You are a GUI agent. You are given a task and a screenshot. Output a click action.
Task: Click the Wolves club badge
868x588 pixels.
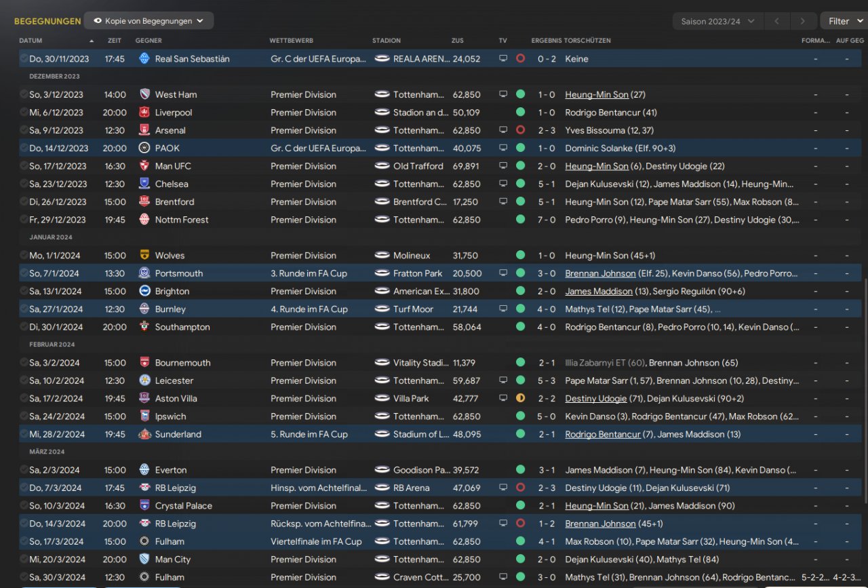pos(144,256)
